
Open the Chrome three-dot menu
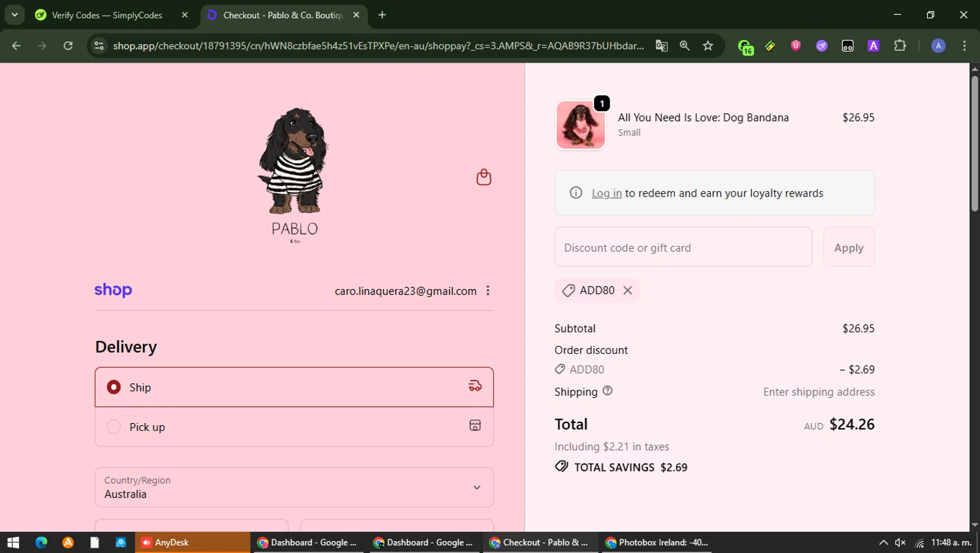[x=964, y=46]
